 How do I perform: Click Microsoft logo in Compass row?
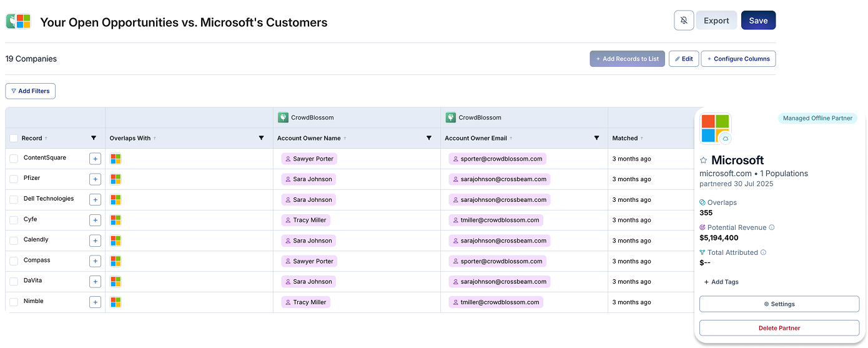pyautogui.click(x=116, y=261)
